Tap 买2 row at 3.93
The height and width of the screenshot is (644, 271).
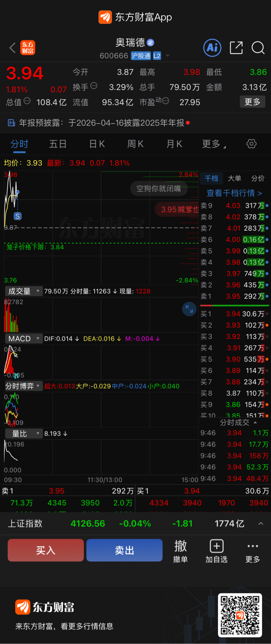[235, 325]
